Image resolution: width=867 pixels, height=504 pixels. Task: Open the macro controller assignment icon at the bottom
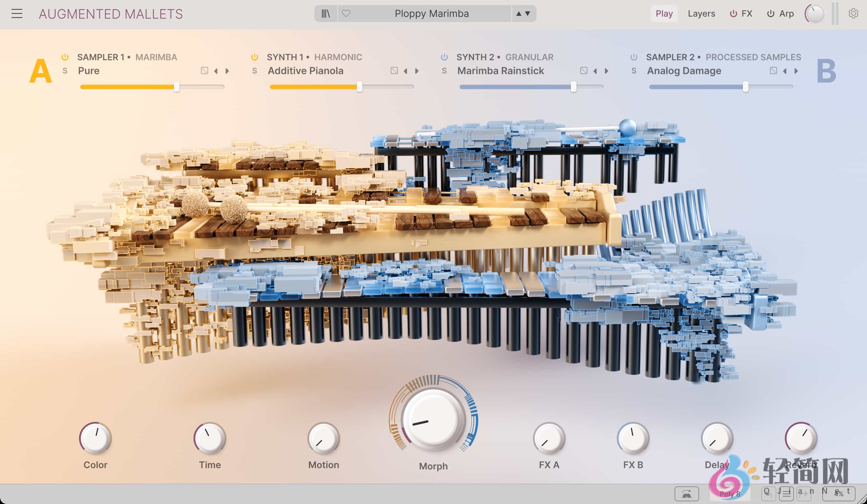click(686, 494)
